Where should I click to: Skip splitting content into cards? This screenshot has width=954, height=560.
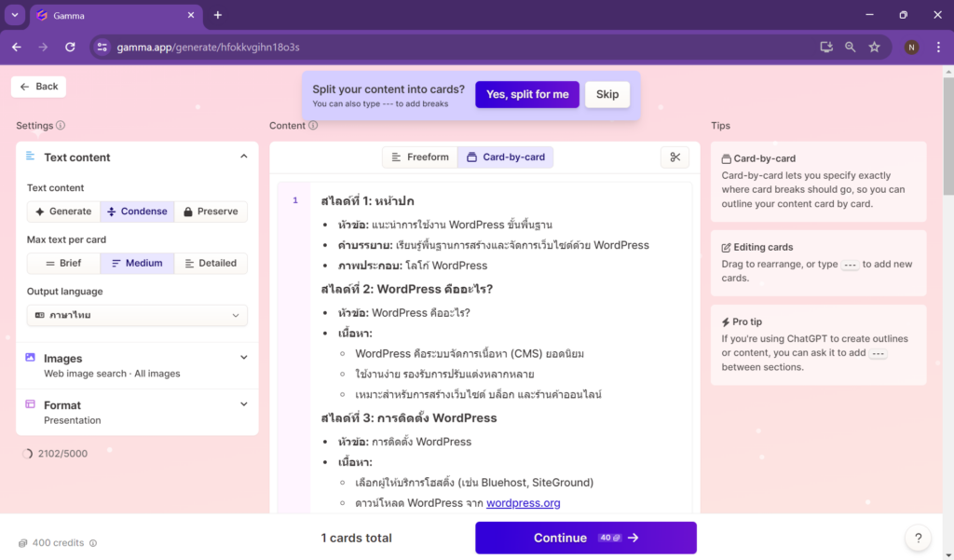[607, 94]
